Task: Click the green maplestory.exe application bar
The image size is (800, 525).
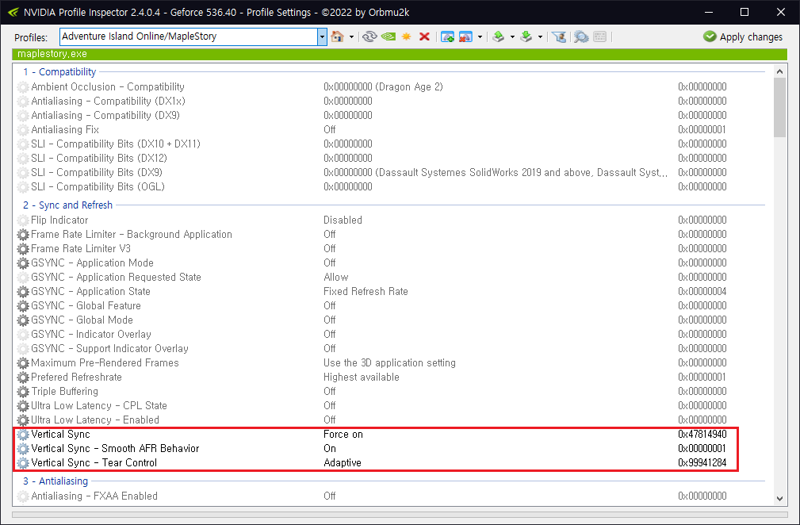Action: tap(399, 54)
